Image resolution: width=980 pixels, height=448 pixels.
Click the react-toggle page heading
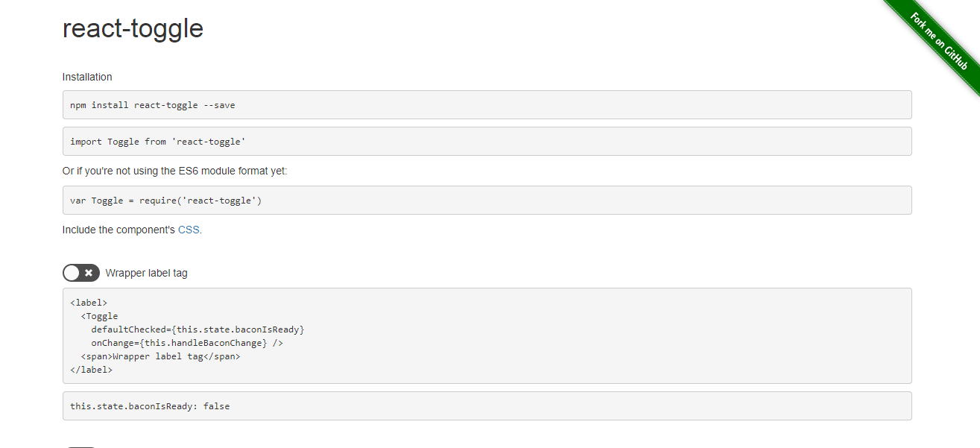coord(133,29)
